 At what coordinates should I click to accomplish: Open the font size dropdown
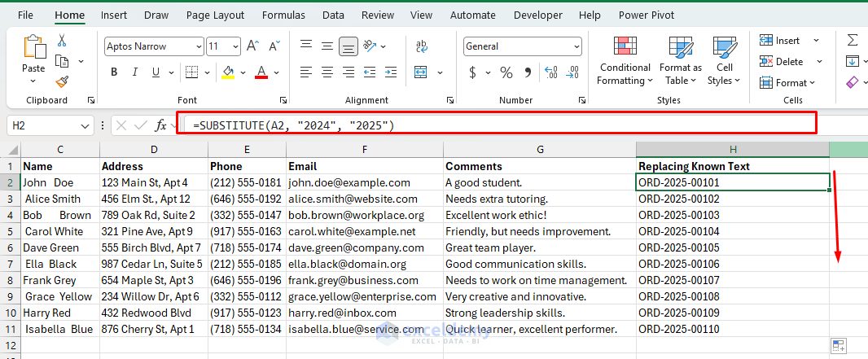[236, 46]
